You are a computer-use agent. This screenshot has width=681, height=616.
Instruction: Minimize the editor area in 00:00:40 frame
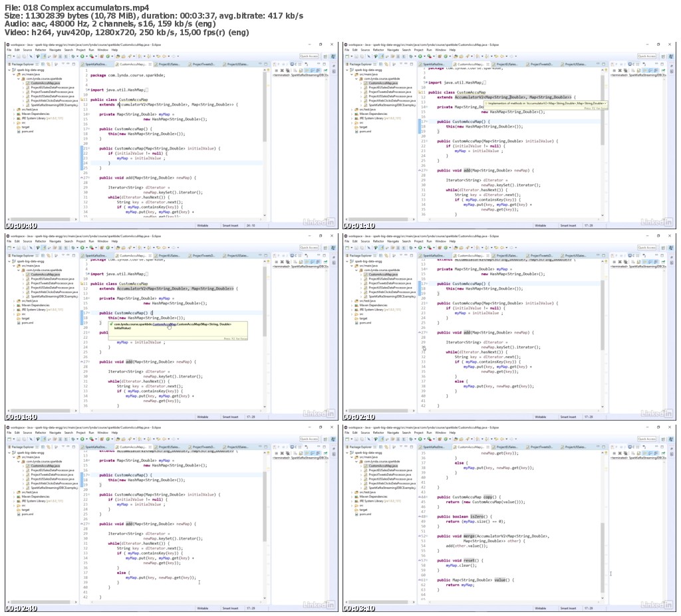(260, 64)
